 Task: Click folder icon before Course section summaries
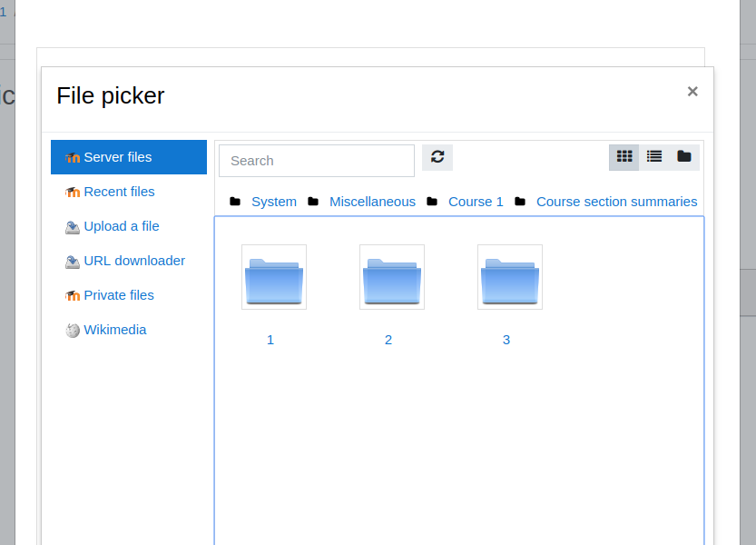point(520,202)
